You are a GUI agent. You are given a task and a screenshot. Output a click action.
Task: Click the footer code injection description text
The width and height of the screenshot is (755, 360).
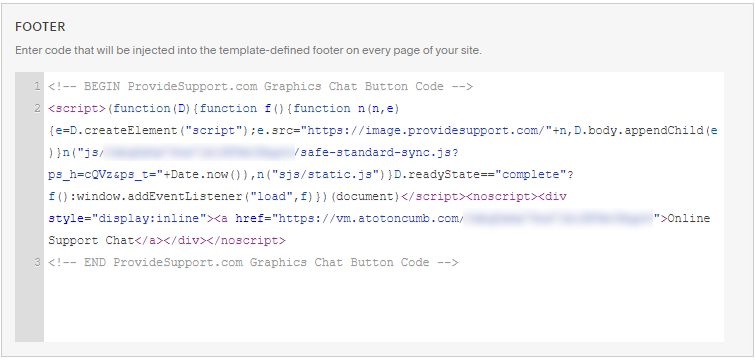pos(248,50)
